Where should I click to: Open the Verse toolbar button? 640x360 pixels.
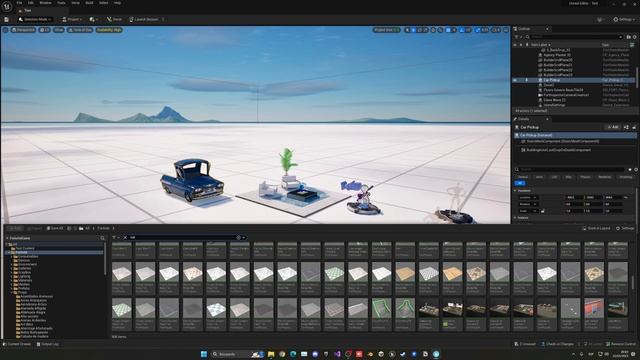[114, 19]
